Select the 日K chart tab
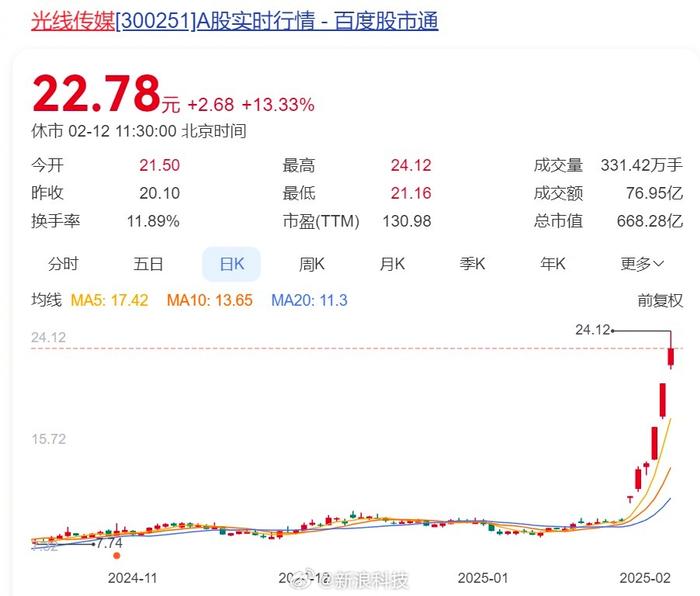 232,264
